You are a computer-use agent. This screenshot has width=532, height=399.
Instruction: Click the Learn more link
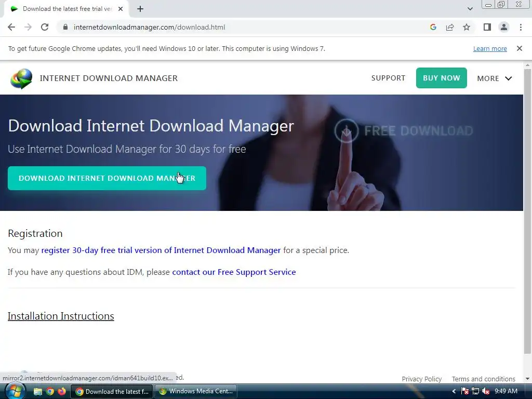click(x=490, y=48)
